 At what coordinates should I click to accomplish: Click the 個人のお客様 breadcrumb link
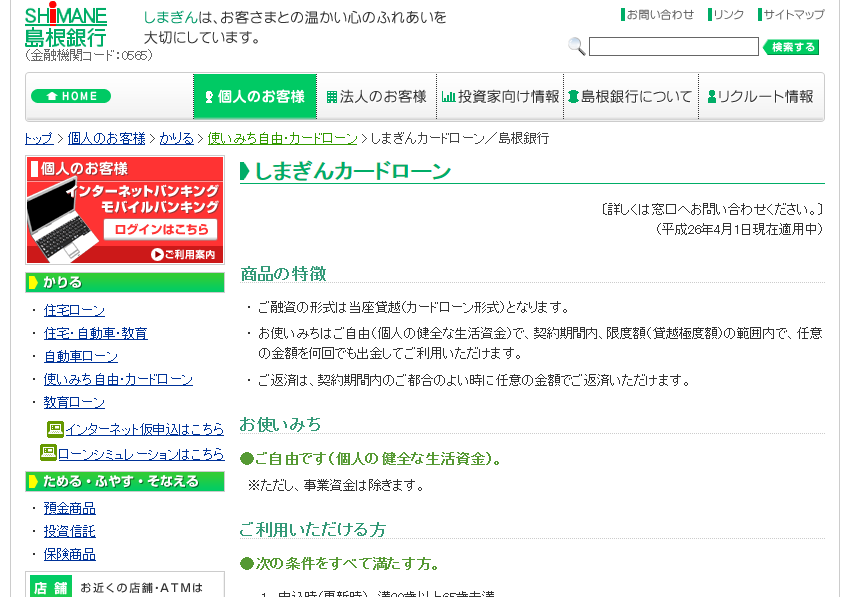[106, 138]
